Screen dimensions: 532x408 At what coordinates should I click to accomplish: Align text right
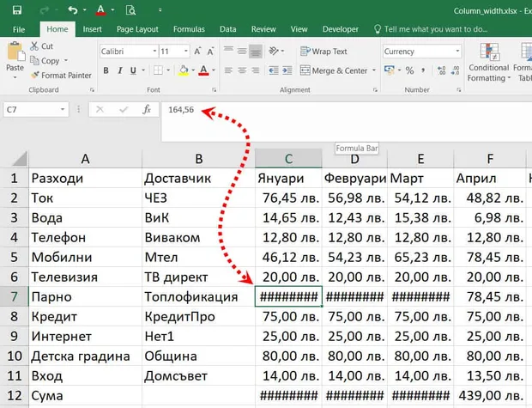[256, 70]
